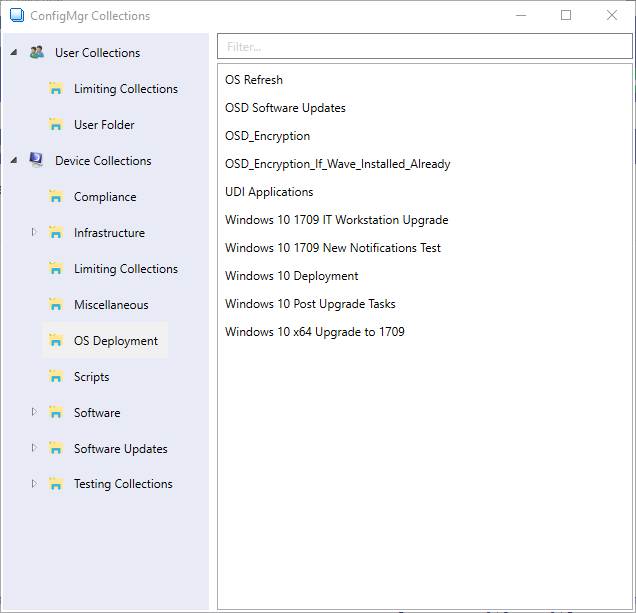Expand the Software Updates tree node
The width and height of the screenshot is (636, 613).
(x=34, y=448)
